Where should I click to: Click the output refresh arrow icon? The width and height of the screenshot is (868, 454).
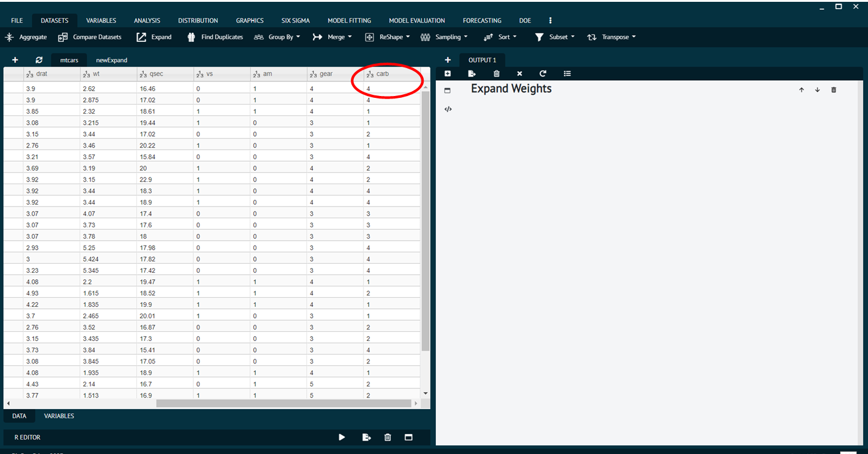pyautogui.click(x=543, y=74)
